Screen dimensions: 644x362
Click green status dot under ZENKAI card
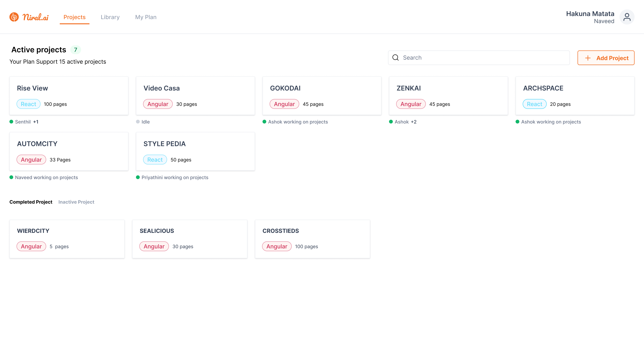(391, 122)
